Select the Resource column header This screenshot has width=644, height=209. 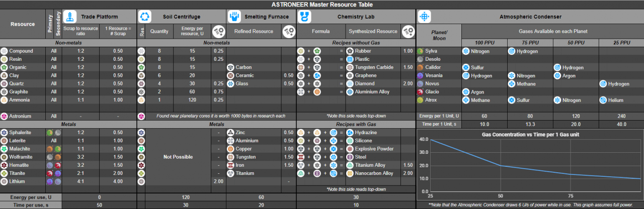click(23, 24)
